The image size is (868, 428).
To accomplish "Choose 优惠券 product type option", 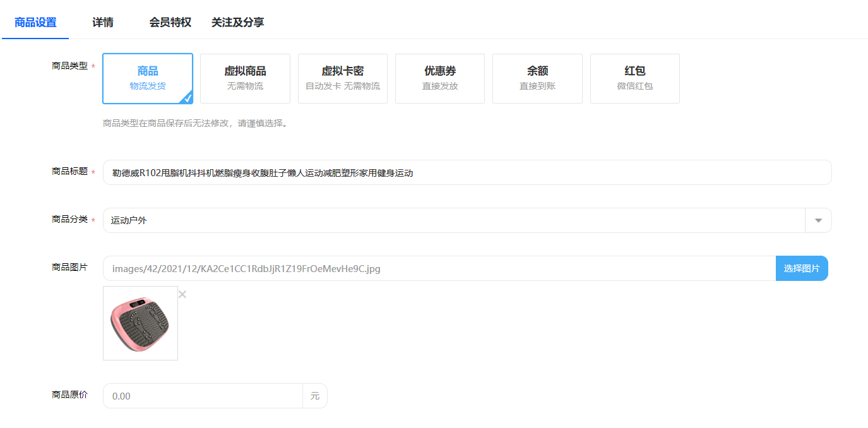I will 440,78.
